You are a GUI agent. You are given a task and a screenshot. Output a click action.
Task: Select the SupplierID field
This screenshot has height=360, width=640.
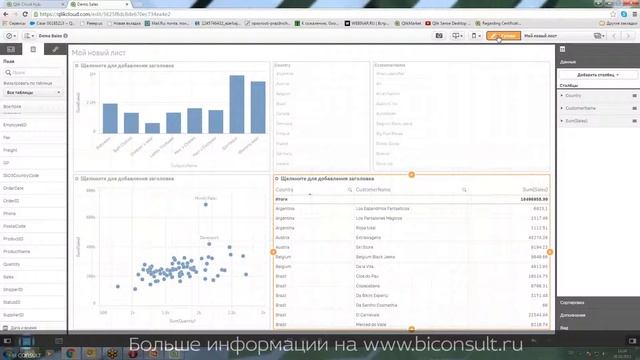click(33, 315)
